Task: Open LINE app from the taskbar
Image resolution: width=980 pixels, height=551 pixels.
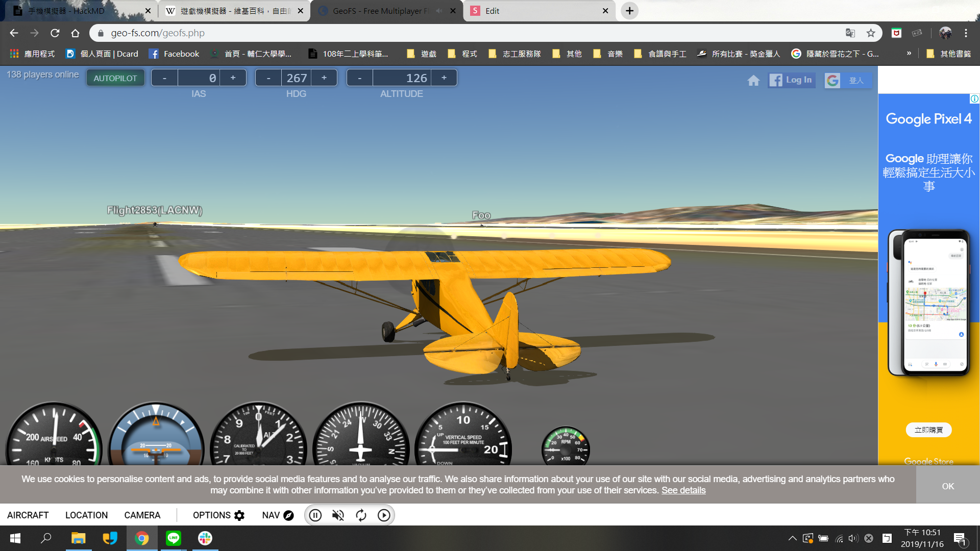Action: (174, 538)
